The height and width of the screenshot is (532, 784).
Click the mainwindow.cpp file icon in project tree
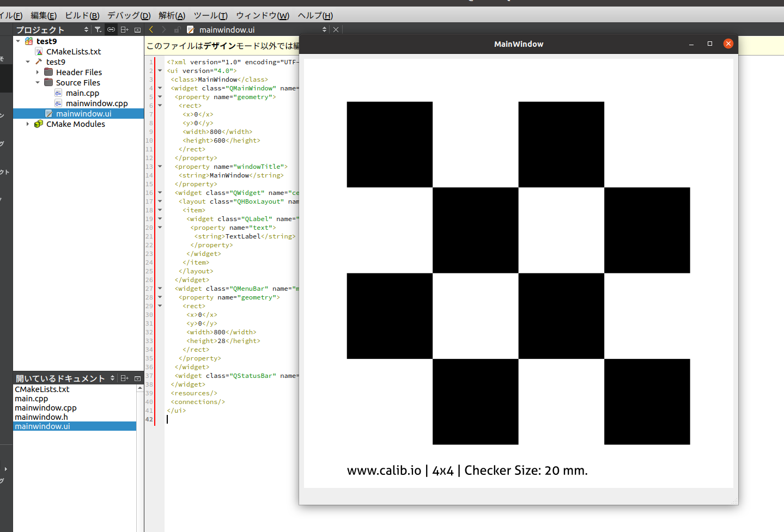58,103
